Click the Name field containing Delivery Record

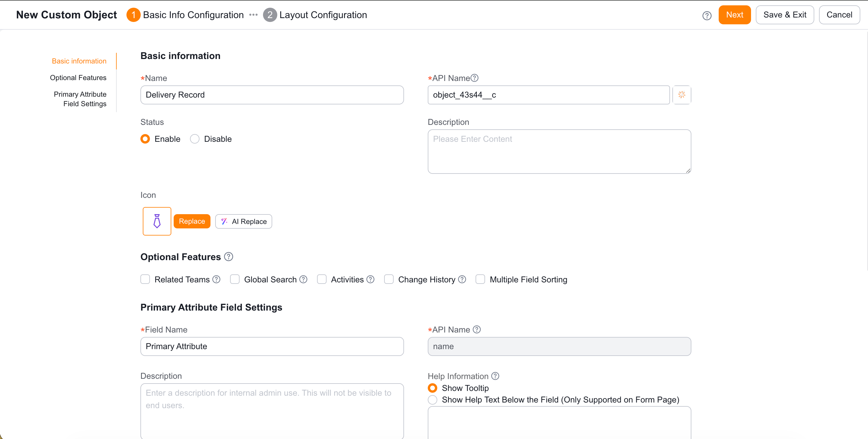272,95
